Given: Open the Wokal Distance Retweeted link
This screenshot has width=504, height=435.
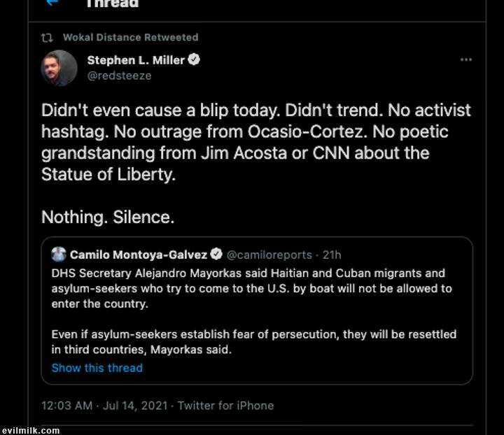Looking at the screenshot, I should point(130,37).
